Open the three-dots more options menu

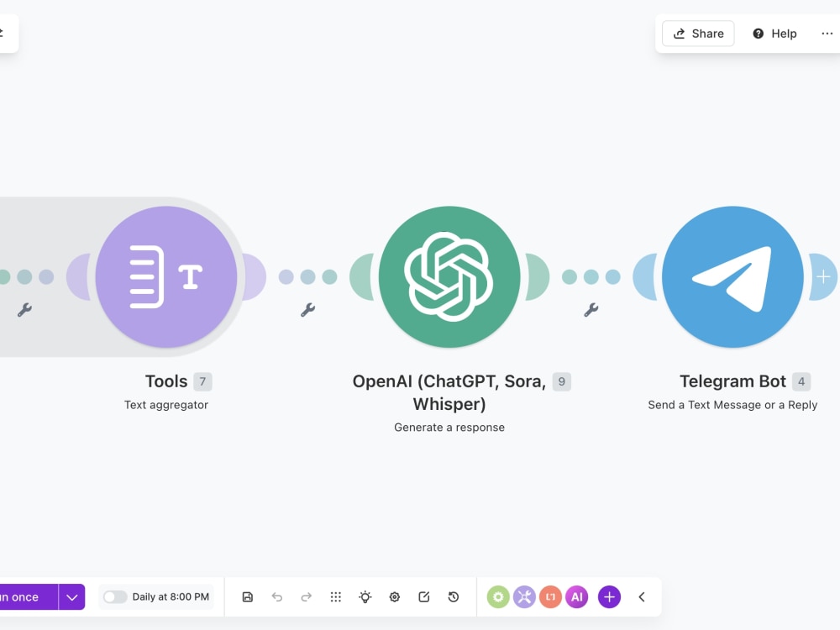pyautogui.click(x=827, y=34)
